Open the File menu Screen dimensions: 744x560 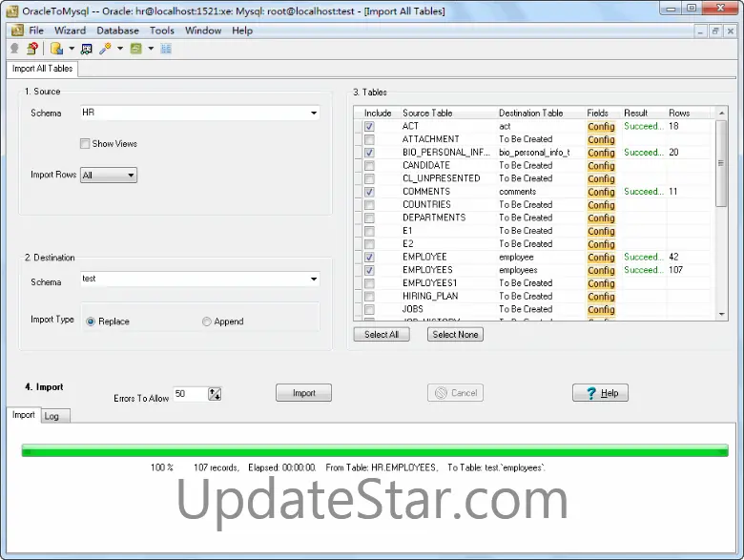tap(36, 31)
